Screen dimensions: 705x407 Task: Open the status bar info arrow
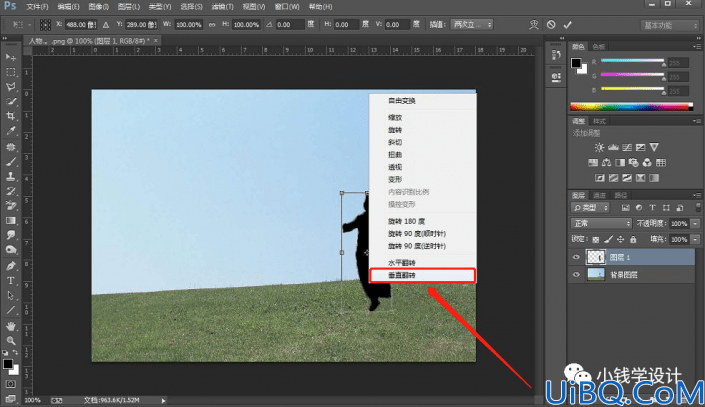[x=163, y=400]
